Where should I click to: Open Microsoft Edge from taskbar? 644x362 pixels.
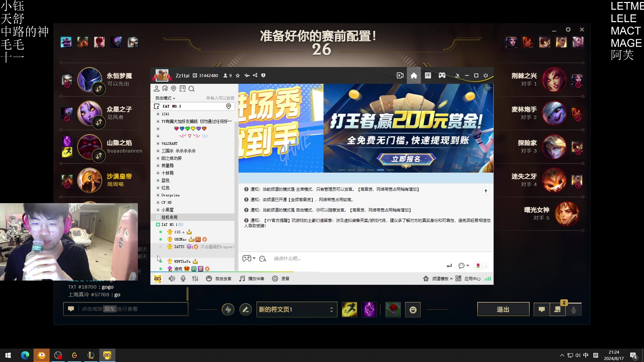[25, 355]
